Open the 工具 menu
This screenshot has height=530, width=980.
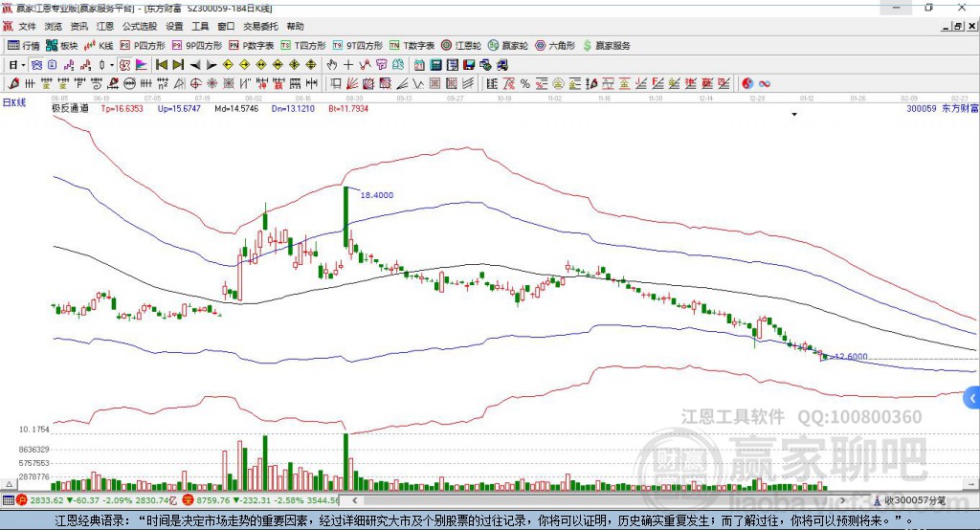point(200,26)
